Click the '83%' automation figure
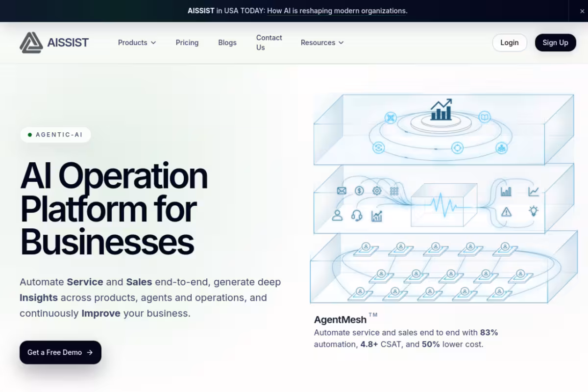Viewport: 588px width, 392px height. pyautogui.click(x=489, y=332)
